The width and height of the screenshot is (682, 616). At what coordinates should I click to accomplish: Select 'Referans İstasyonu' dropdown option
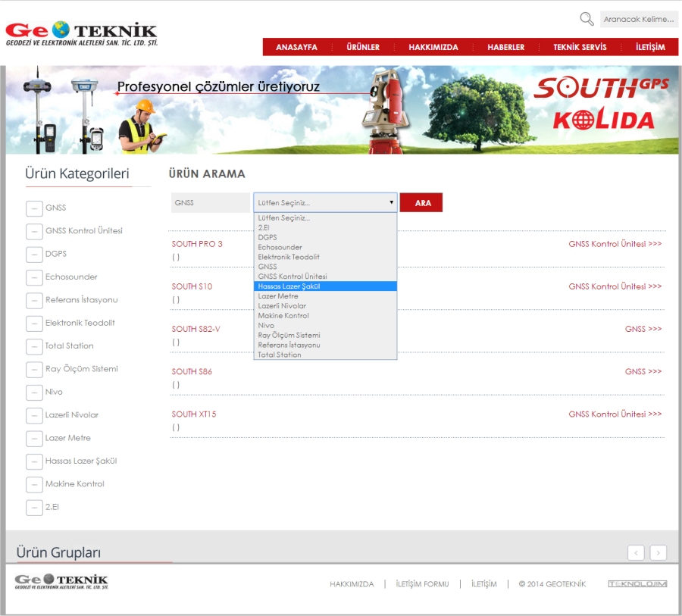[x=325, y=345]
